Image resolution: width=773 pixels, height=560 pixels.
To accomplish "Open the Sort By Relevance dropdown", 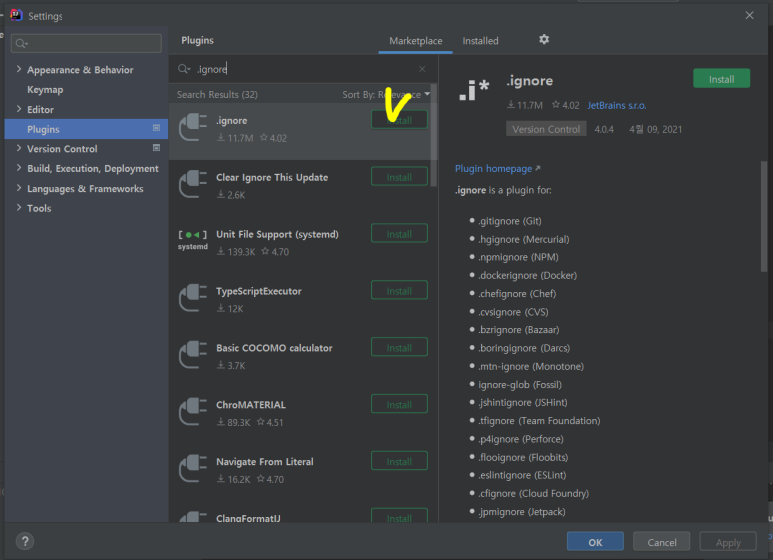I will point(386,95).
